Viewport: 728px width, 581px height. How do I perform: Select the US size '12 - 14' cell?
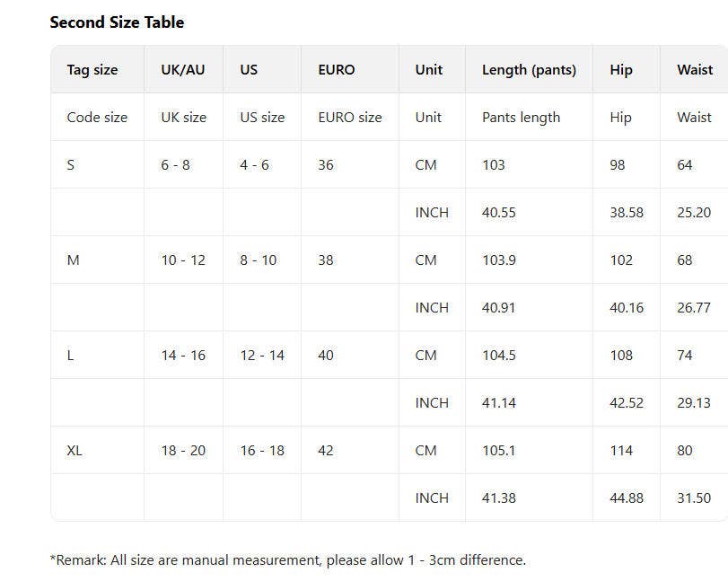point(262,356)
